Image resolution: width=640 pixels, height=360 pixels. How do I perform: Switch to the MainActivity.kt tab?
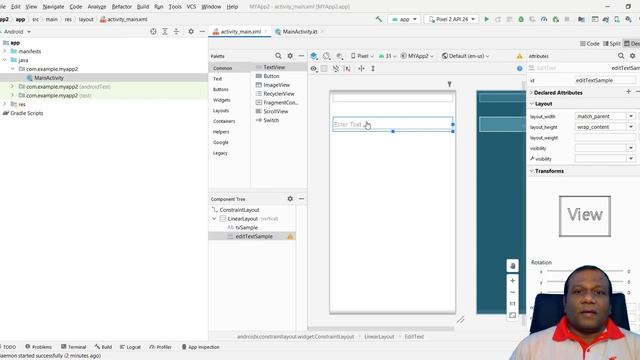click(300, 31)
